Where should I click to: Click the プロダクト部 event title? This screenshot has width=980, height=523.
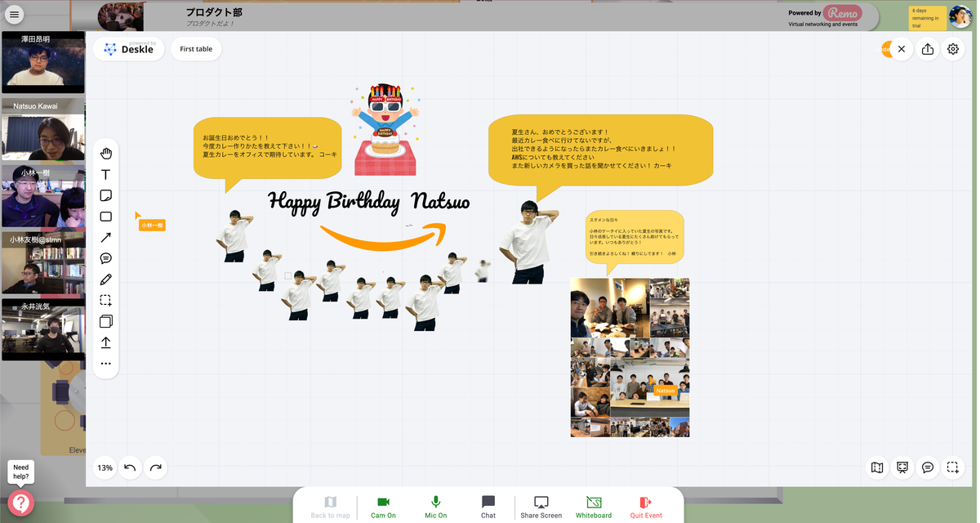(214, 12)
